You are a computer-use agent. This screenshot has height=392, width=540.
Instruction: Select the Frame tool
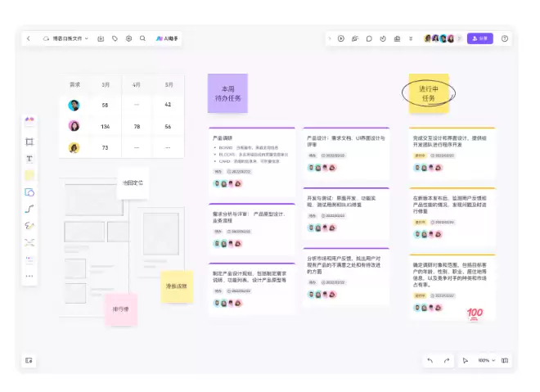click(29, 142)
